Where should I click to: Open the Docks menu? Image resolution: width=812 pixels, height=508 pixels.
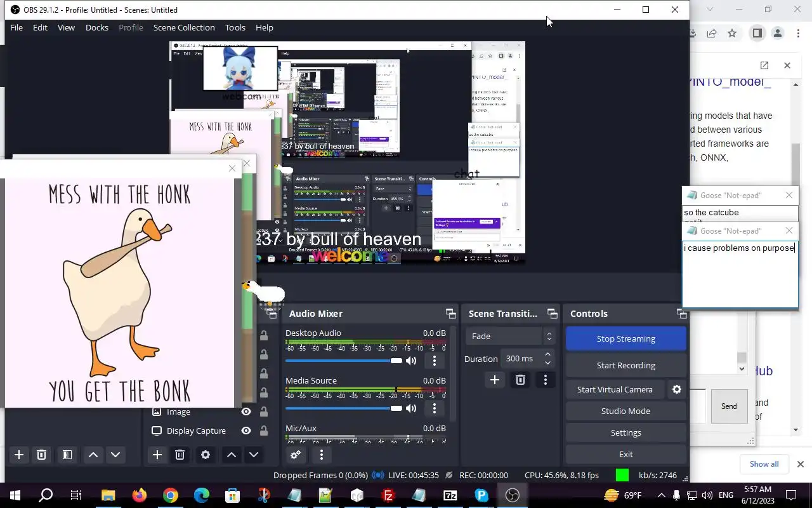point(97,27)
